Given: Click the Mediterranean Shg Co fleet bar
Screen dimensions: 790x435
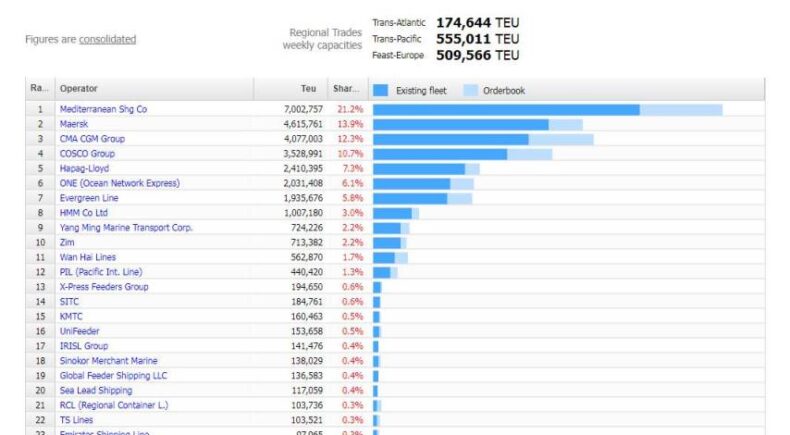Looking at the screenshot, I should (505, 109).
